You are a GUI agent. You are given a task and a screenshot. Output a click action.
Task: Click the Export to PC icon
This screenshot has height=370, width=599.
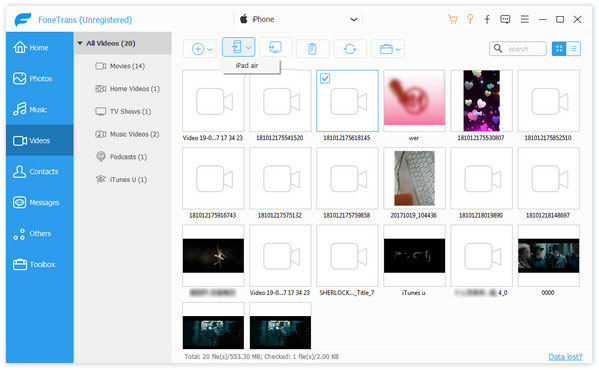pos(275,47)
